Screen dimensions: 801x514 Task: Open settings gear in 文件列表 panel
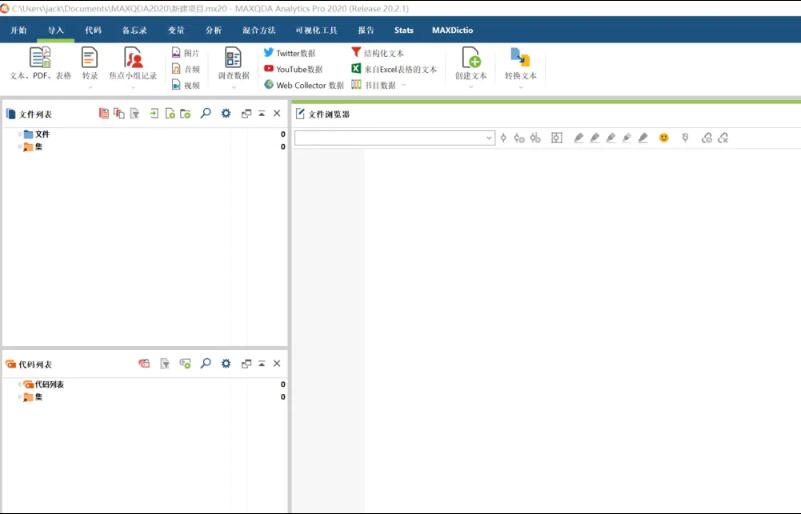point(226,113)
